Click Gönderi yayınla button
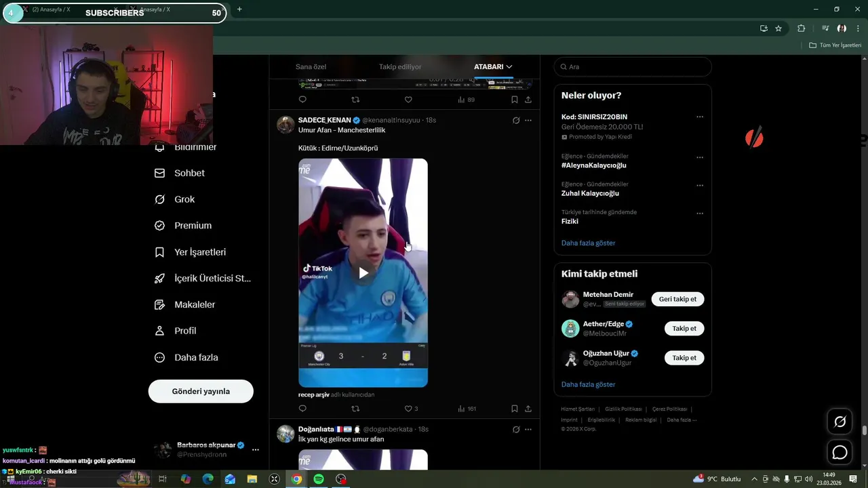 coord(201,391)
